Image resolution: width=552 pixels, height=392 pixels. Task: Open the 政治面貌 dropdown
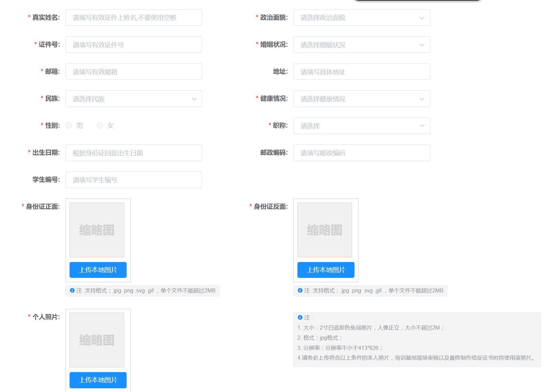361,18
